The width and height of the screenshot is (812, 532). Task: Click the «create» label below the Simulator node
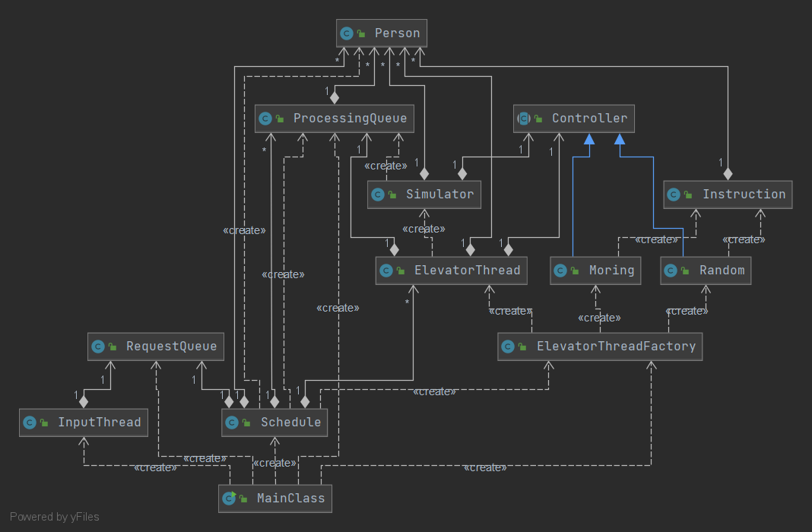point(423,229)
